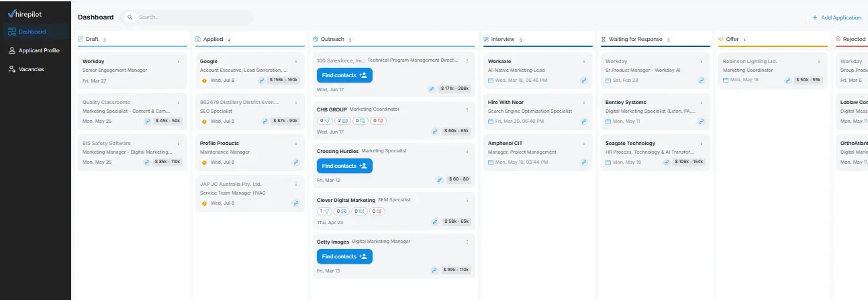Click link icon on CHB GROUP card

434,131
